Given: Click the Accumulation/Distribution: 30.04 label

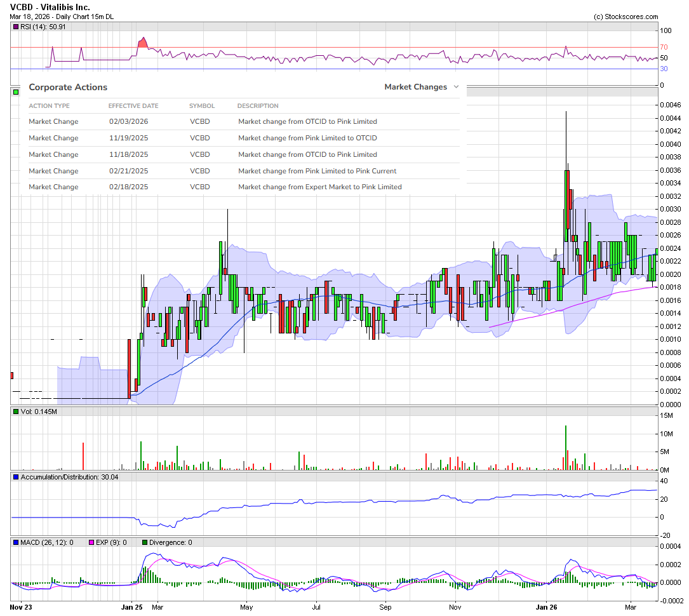Looking at the screenshot, I should coord(69,477).
